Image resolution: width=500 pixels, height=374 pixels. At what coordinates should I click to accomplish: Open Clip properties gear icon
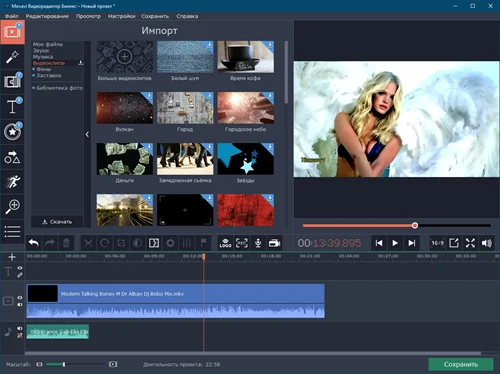[170, 243]
